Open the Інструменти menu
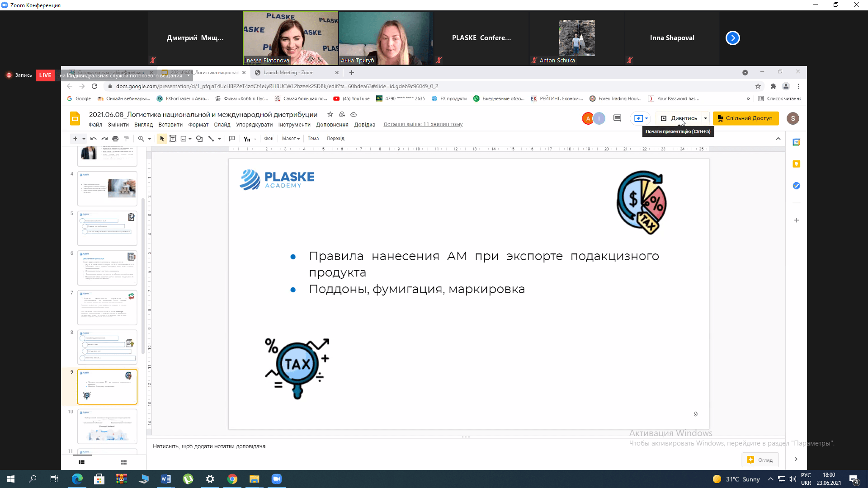Image resolution: width=868 pixels, height=488 pixels. [294, 125]
